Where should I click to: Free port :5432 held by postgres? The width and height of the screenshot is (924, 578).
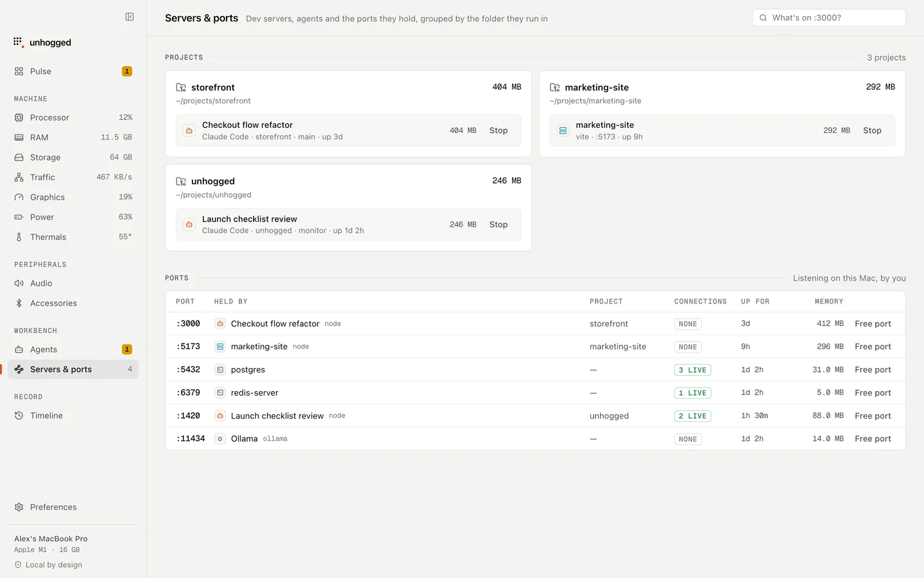873,370
